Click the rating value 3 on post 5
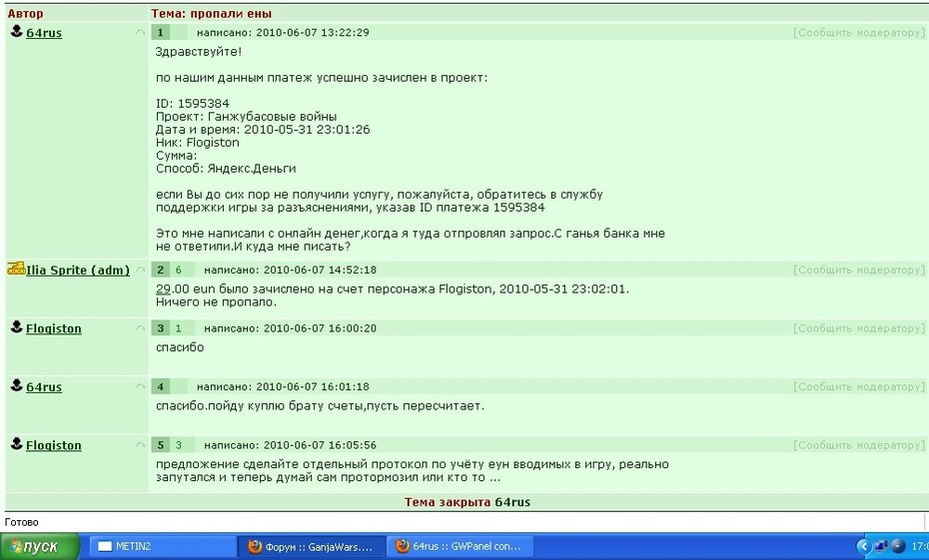This screenshot has width=929, height=560. (179, 444)
